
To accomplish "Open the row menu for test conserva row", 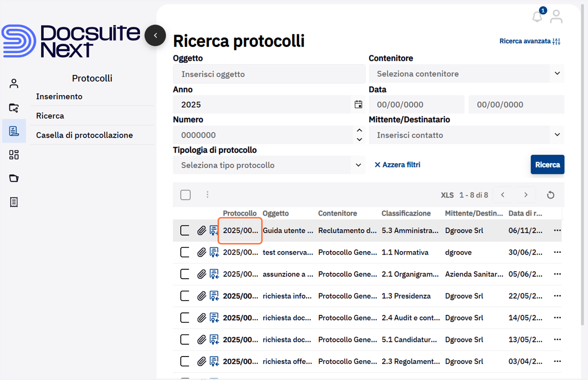I will [557, 252].
